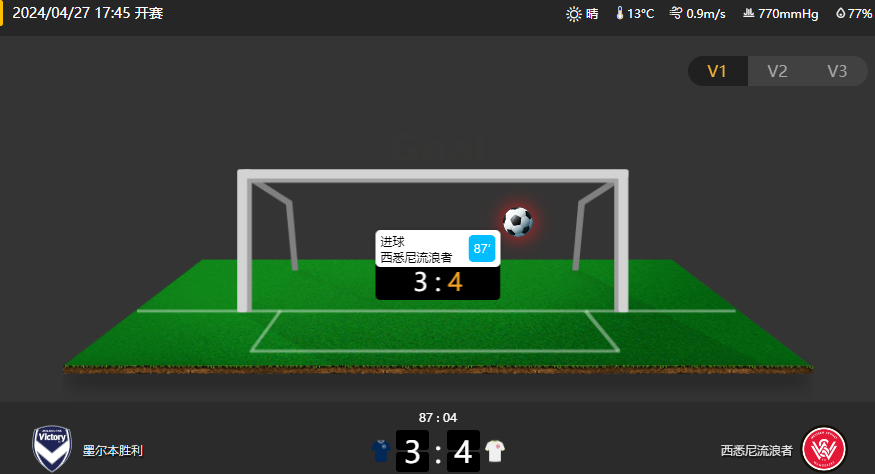Click the humidity droplet icon

tap(840, 13)
